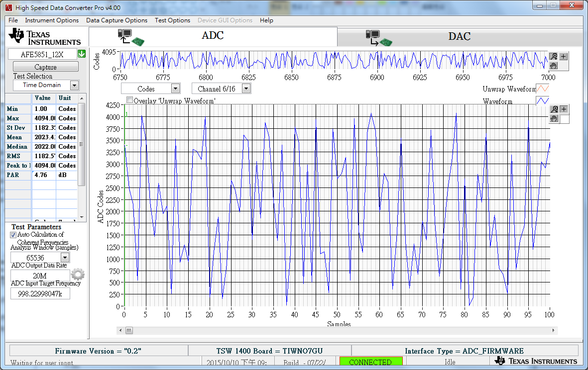Viewport: 588px width, 370px height.
Task: Click the Peak to Peak row label
Action: click(x=18, y=166)
